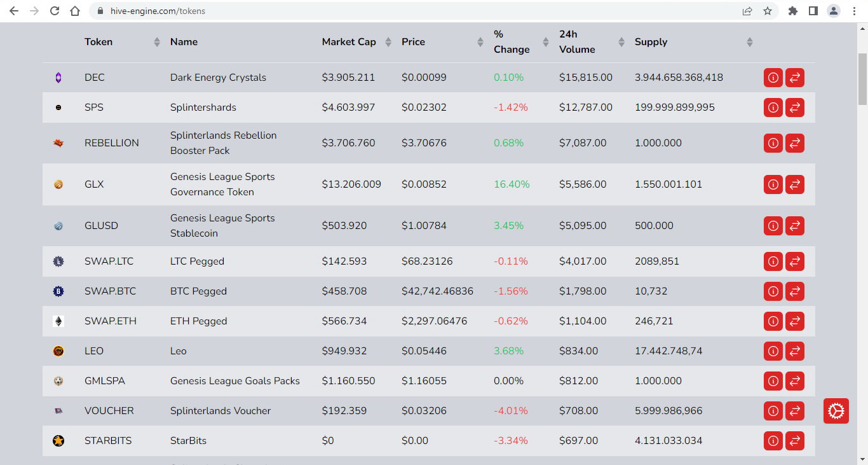Screen dimensions: 868x465
Task: Trade the DEC token via swap icon
Action: 795,78
